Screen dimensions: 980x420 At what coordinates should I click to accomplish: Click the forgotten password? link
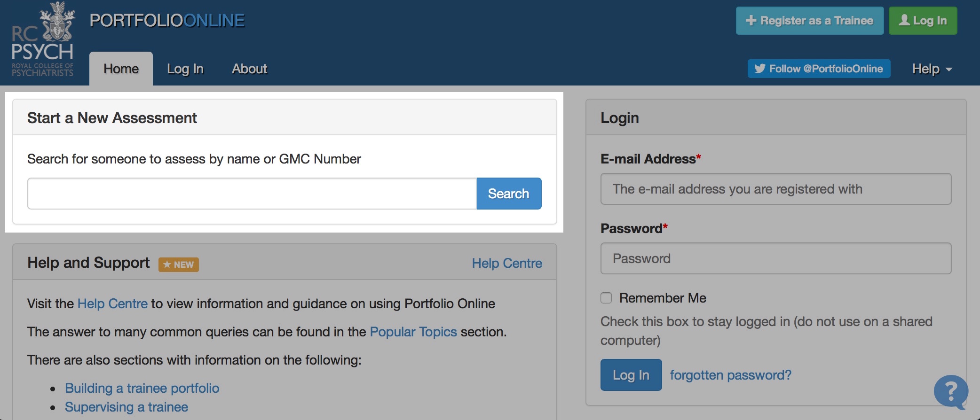click(730, 375)
